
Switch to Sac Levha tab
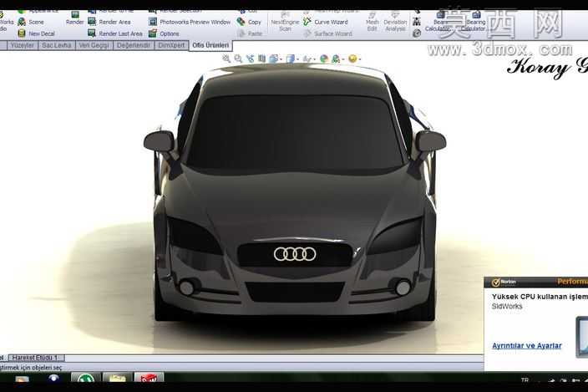pyautogui.click(x=57, y=45)
